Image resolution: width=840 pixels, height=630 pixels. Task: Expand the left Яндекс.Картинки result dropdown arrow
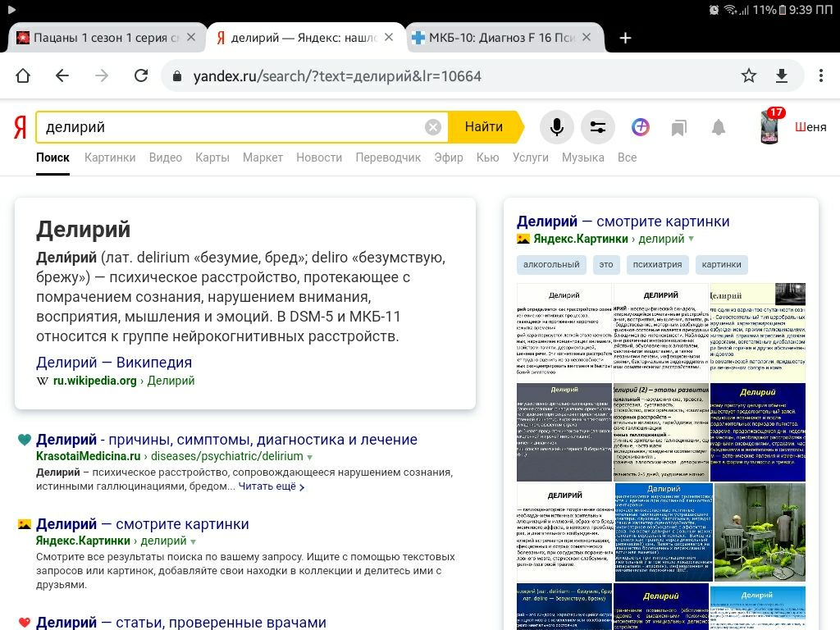tap(193, 541)
